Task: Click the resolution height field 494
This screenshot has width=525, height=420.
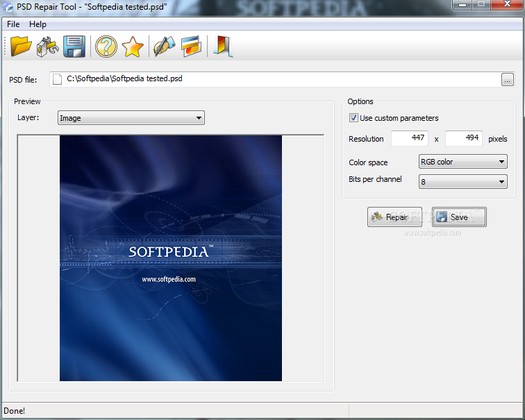Action: point(463,138)
